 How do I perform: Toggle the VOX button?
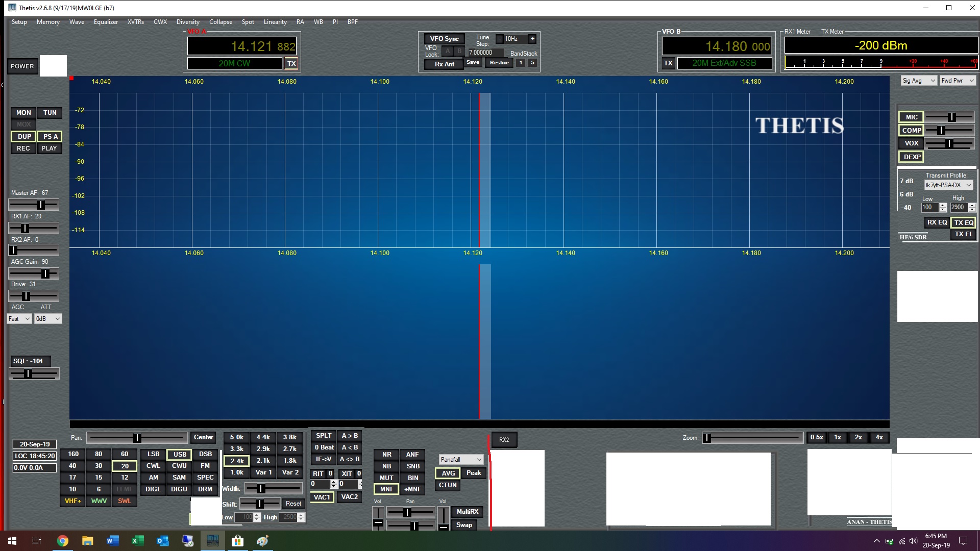911,143
